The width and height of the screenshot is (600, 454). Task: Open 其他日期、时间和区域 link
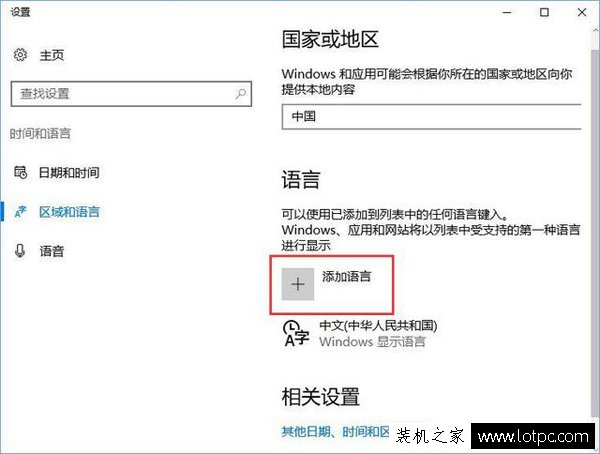[x=336, y=432]
